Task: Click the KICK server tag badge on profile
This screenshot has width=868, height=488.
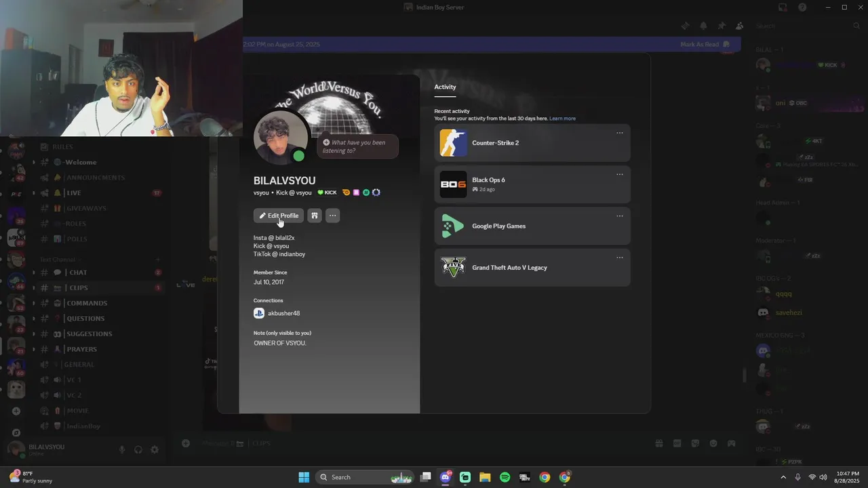Action: coord(327,192)
